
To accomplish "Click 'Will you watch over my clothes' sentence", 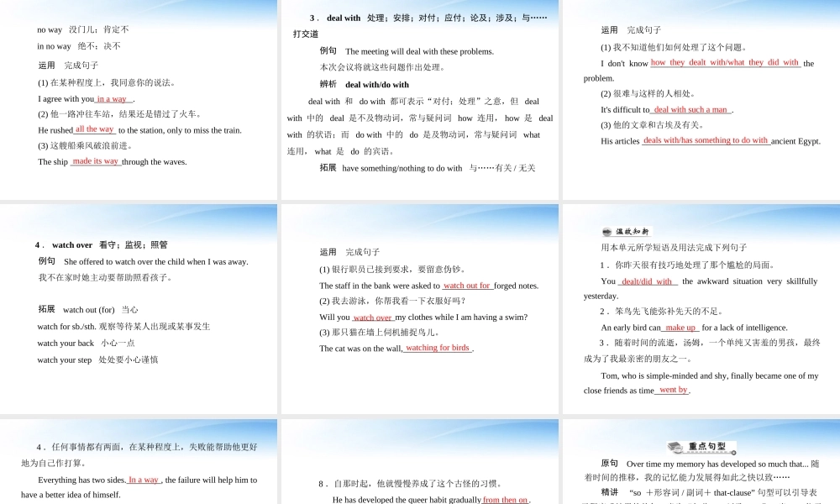I will (x=423, y=317).
